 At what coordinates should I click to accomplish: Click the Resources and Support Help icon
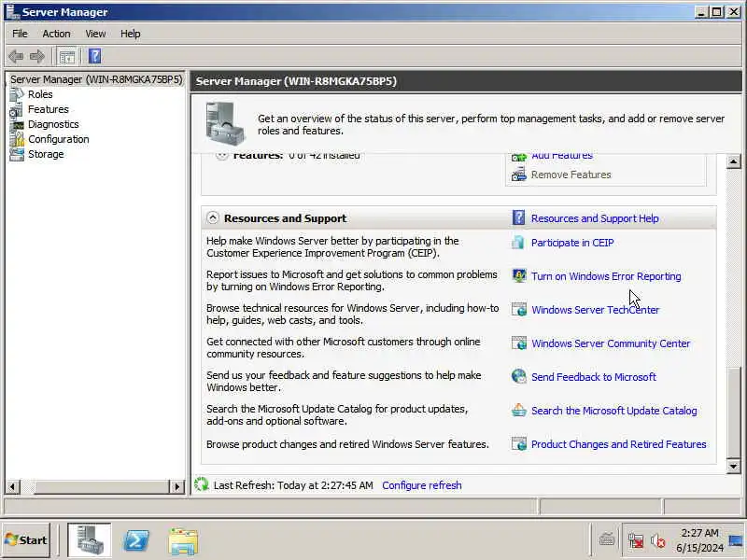(518, 218)
